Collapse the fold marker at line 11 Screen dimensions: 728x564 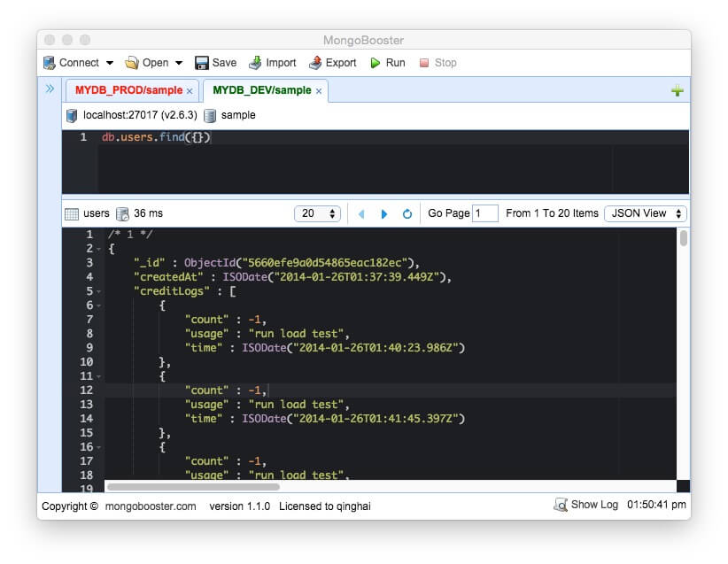(x=99, y=377)
